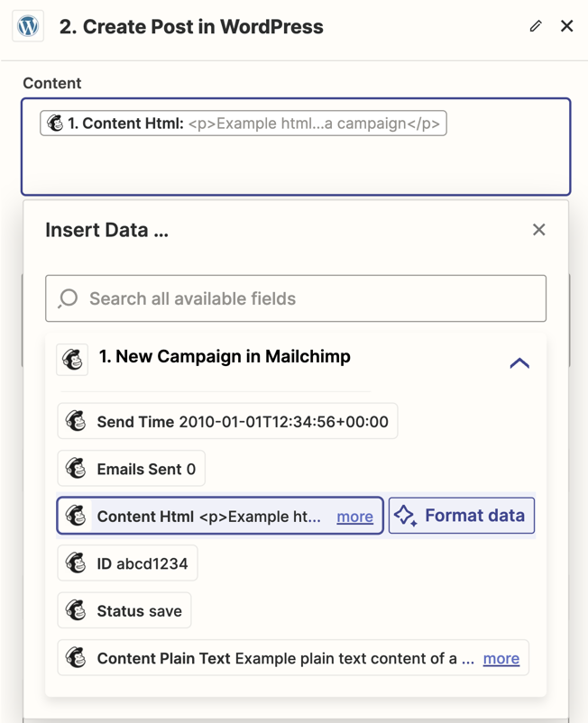588x723 pixels.
Task: Click the search magnifier icon
Action: (69, 298)
